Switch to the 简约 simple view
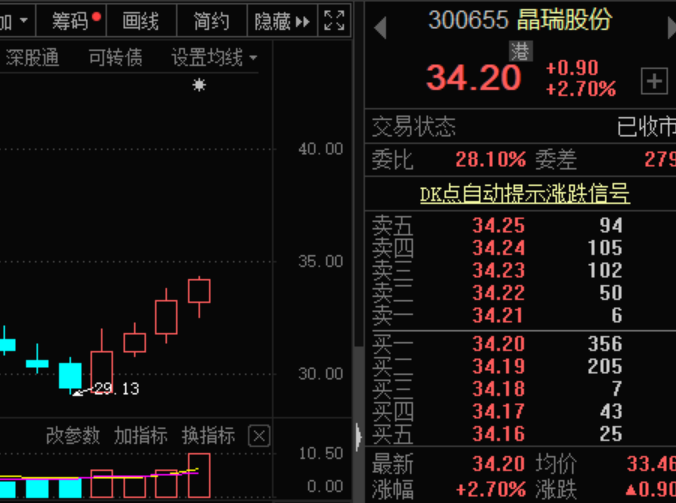This screenshot has height=503, width=676. click(x=211, y=20)
